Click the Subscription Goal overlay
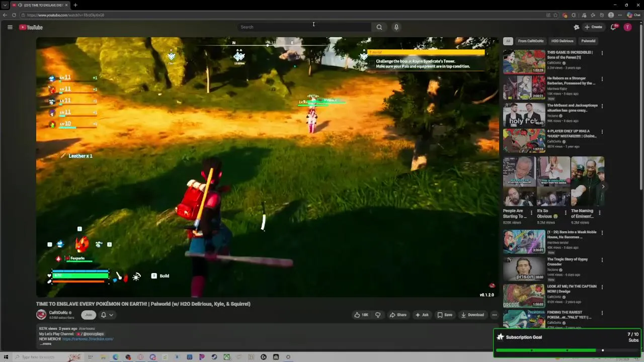 [567, 342]
